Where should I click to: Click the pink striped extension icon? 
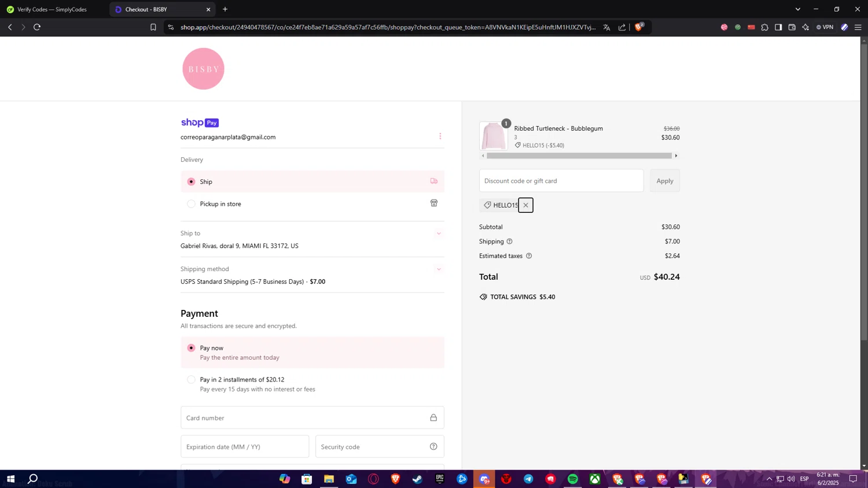pos(724,27)
